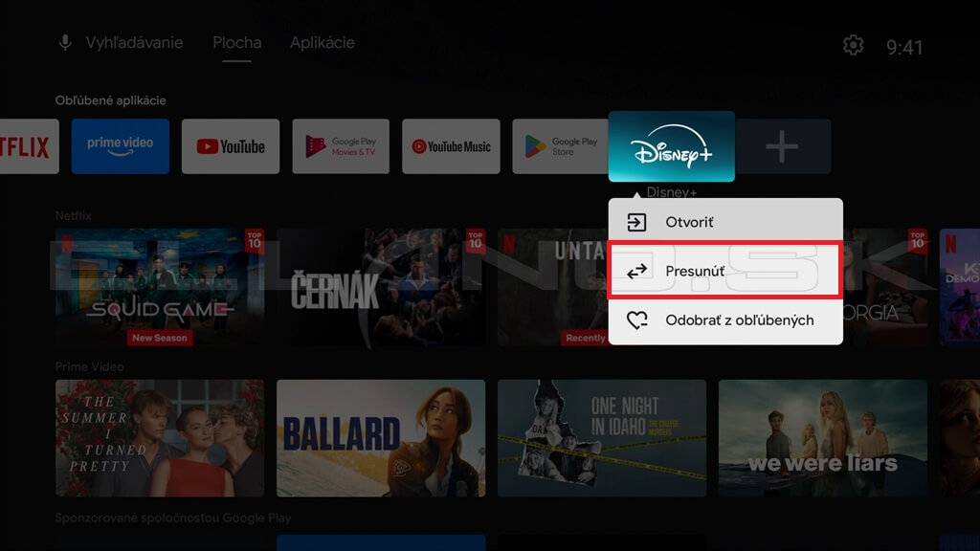Image resolution: width=980 pixels, height=551 pixels.
Task: Open the Settings gear icon
Action: click(853, 45)
